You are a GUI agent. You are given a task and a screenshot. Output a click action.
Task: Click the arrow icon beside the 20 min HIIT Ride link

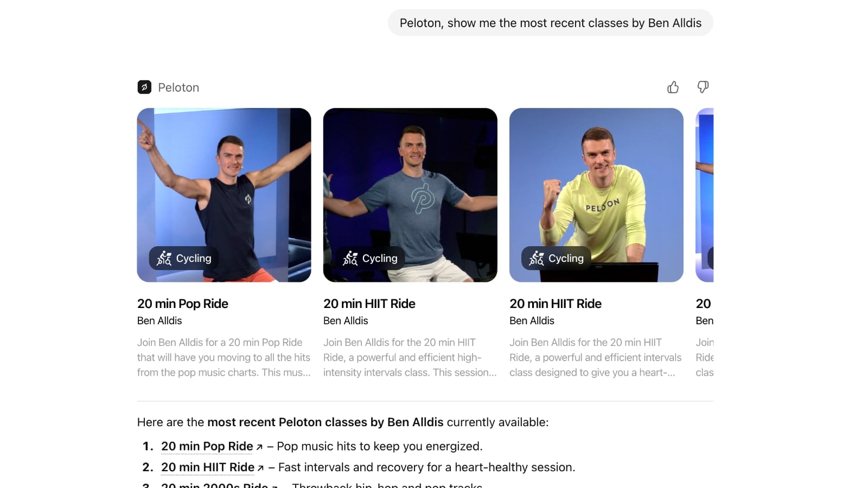coord(261,468)
